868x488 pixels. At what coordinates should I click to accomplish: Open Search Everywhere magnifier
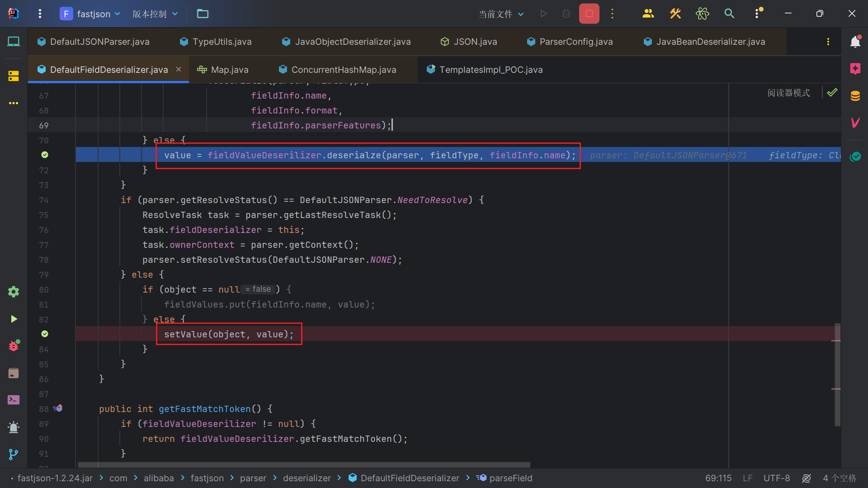[729, 14]
